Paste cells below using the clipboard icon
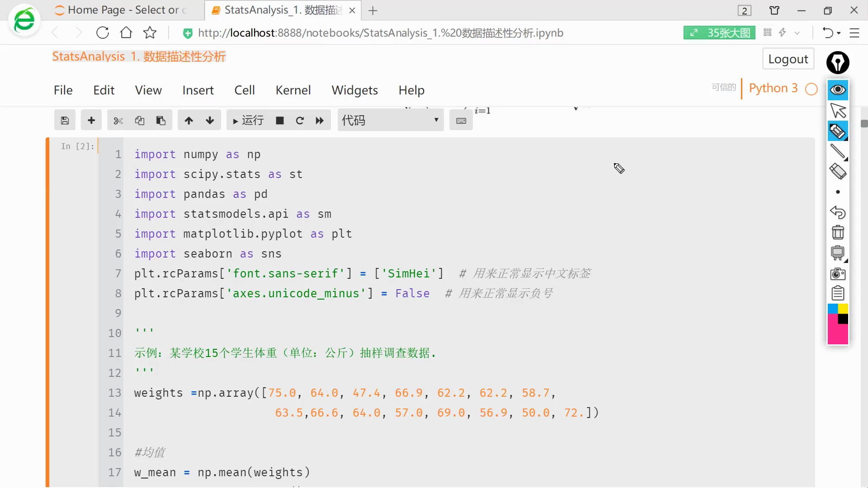 [161, 121]
